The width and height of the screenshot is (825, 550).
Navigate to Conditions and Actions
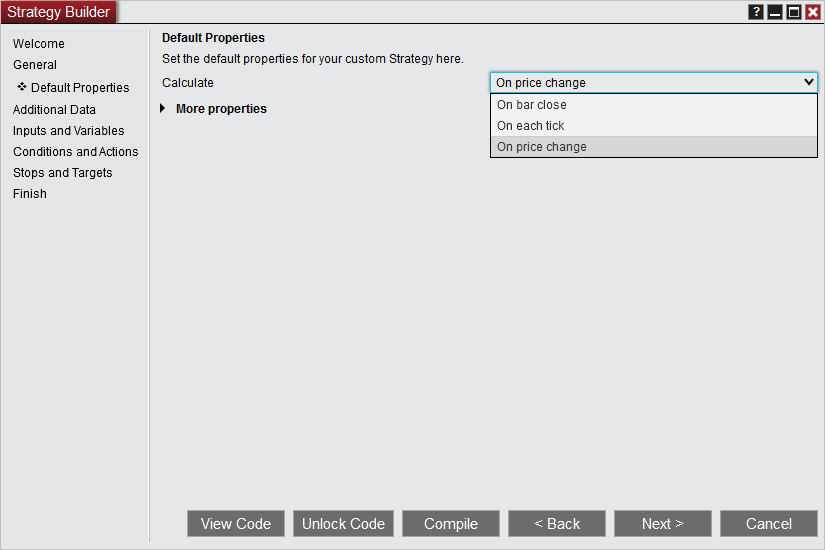pyautogui.click(x=76, y=152)
